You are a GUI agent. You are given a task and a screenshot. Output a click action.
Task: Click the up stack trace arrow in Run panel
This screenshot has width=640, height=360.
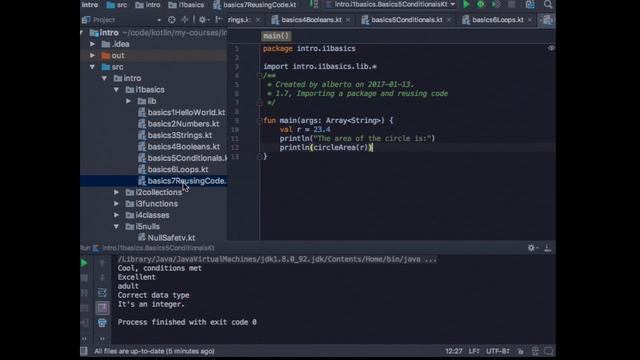click(102, 263)
